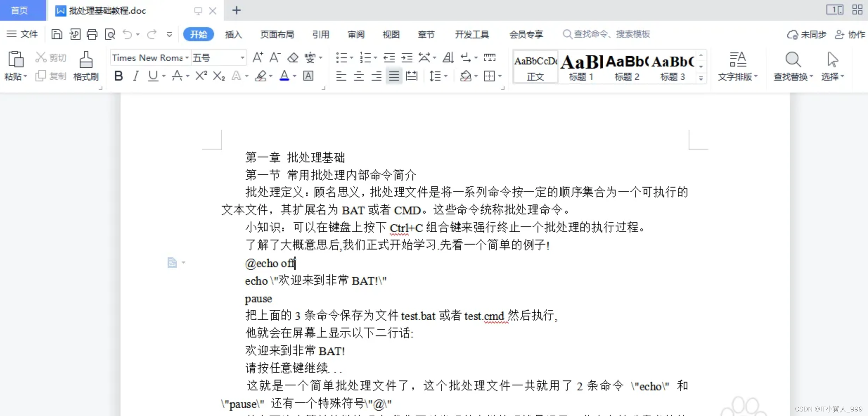Click the Undo arrow
868x416 pixels.
click(x=127, y=34)
